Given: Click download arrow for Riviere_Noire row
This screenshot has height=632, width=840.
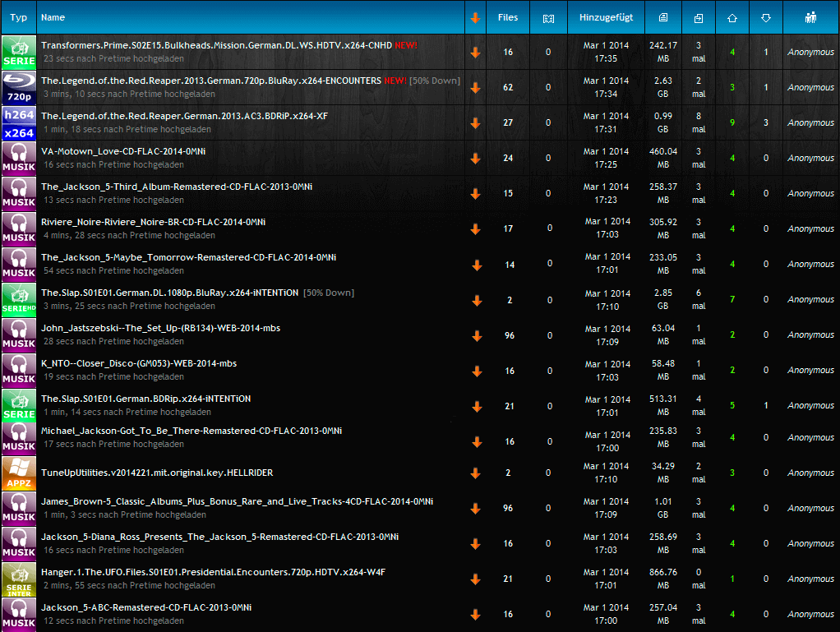Looking at the screenshot, I should click(x=475, y=229).
